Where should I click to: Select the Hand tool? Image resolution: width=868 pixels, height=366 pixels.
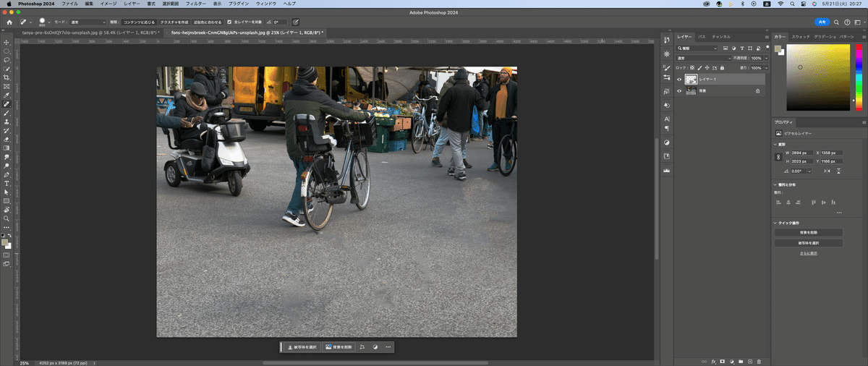pyautogui.click(x=7, y=209)
